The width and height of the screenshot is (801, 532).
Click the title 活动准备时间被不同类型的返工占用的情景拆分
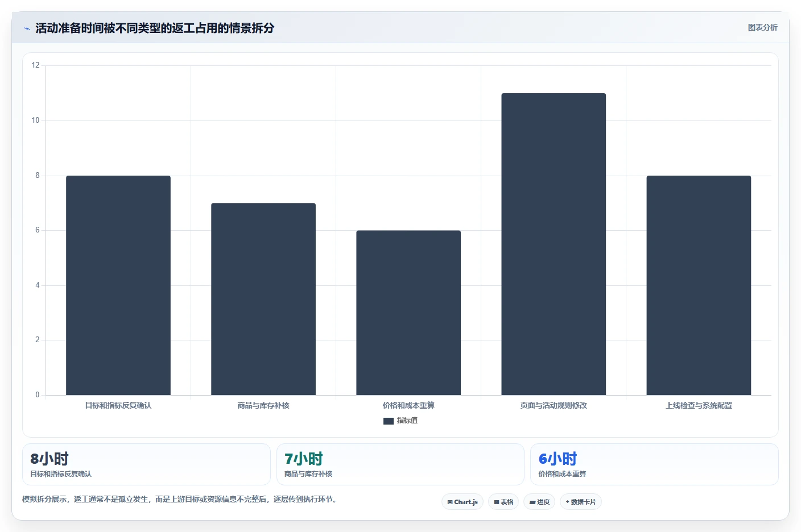tap(155, 28)
